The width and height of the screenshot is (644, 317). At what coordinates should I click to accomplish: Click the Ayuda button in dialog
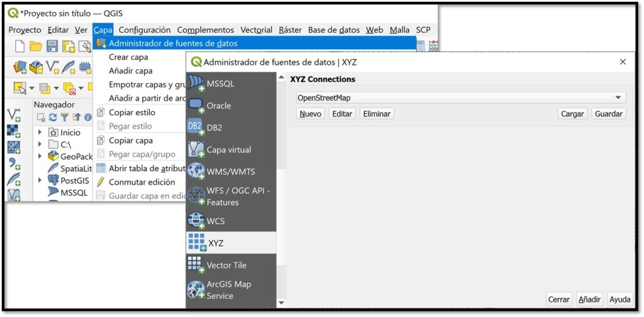click(x=619, y=299)
